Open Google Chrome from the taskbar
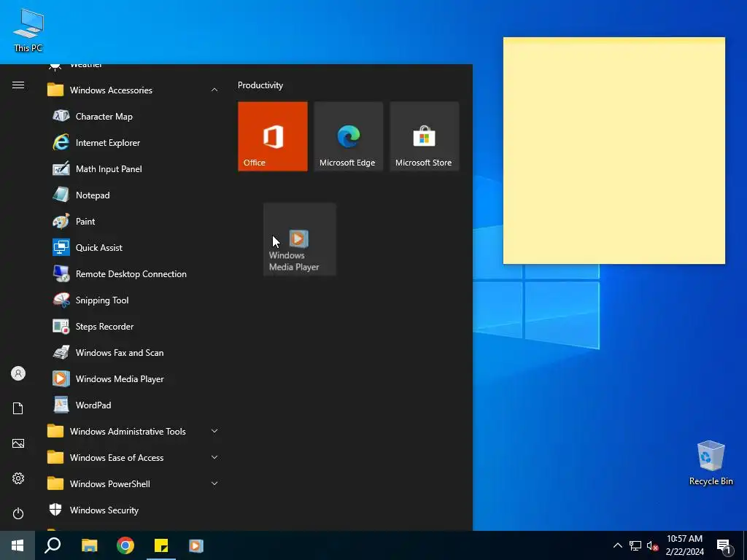Image resolution: width=747 pixels, height=560 pixels. tap(125, 545)
